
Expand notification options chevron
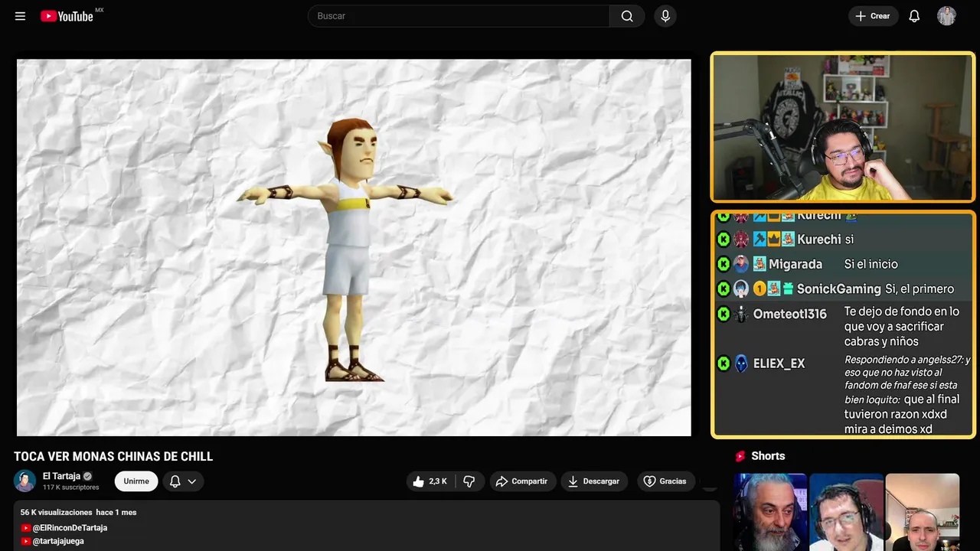[x=192, y=481]
